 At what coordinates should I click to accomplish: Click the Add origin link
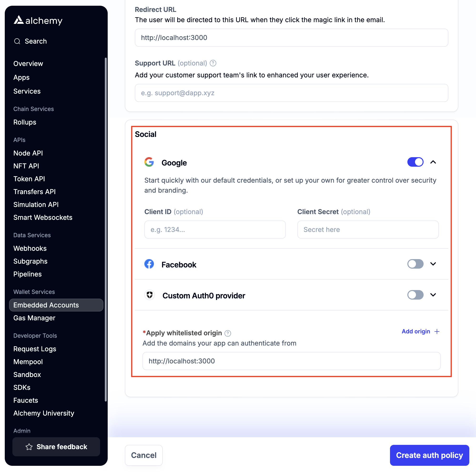tap(416, 331)
